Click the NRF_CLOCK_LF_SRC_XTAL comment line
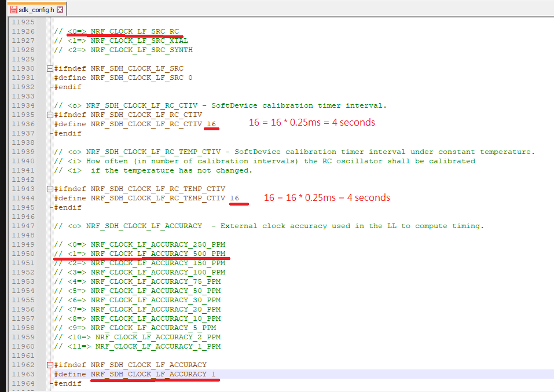 139,41
